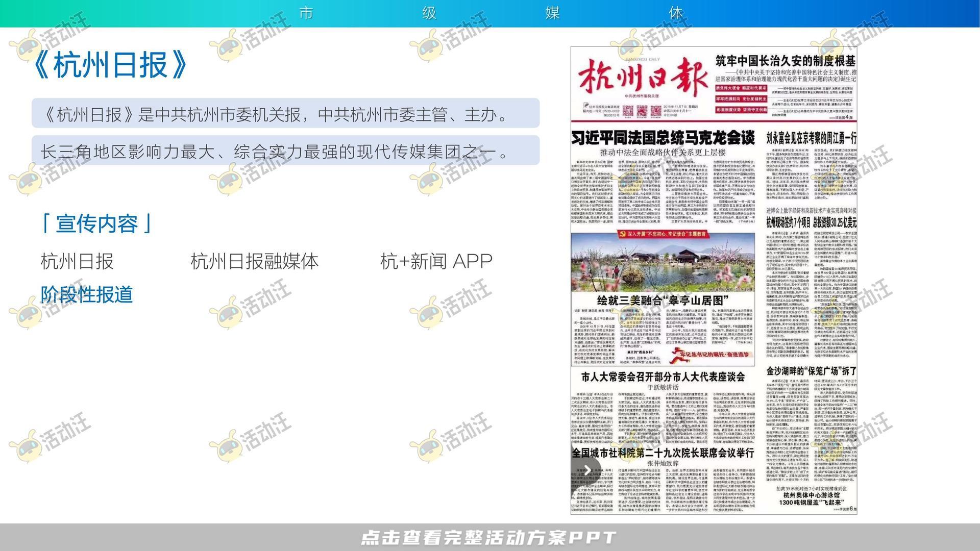
Task: Open the 杭州日报 newspaper front page image
Action: click(x=714, y=280)
